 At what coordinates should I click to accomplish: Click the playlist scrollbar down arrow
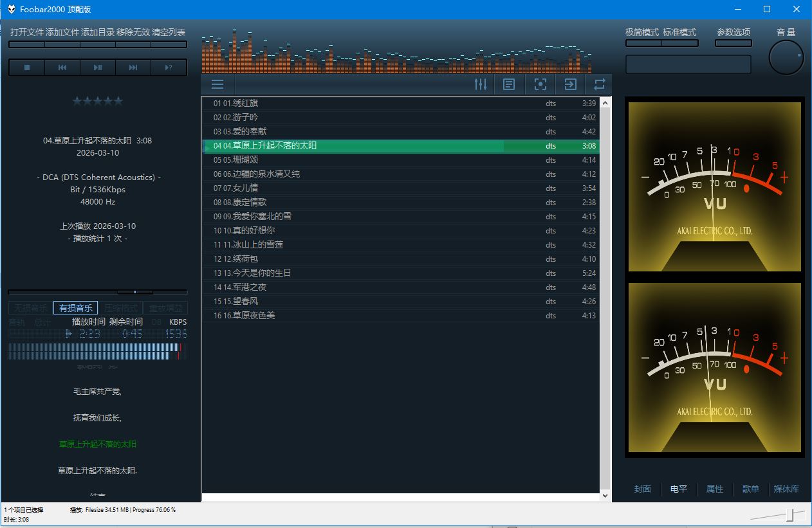605,496
